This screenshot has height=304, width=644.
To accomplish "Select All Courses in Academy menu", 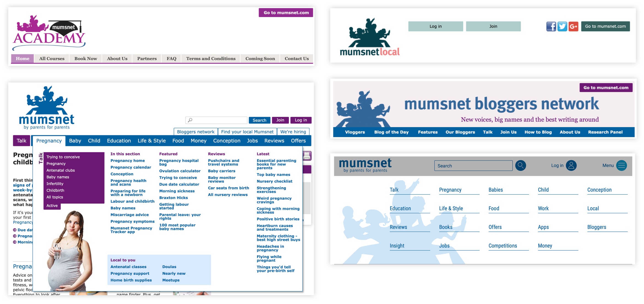I will pyautogui.click(x=52, y=59).
